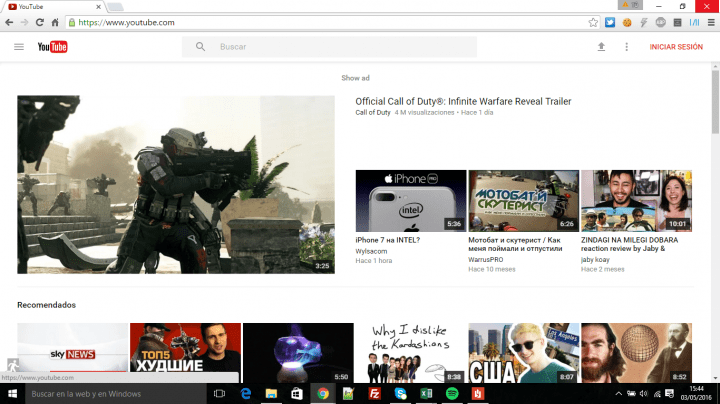720x404 pixels.
Task: Open the Chrome menu icon
Action: click(x=711, y=22)
